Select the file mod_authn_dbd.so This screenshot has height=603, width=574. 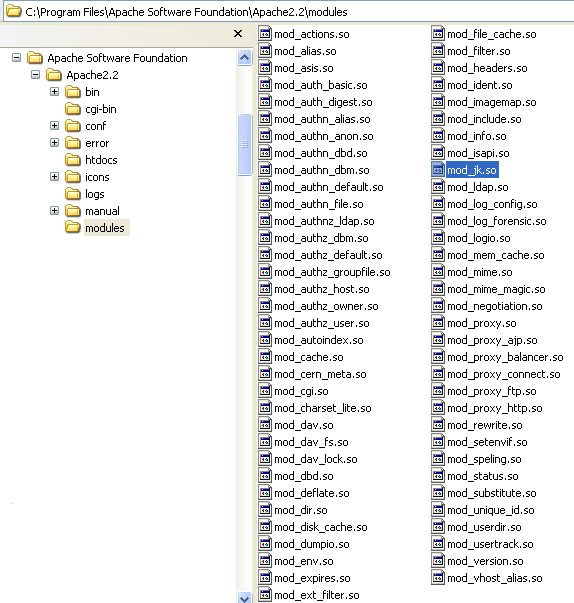click(x=321, y=153)
